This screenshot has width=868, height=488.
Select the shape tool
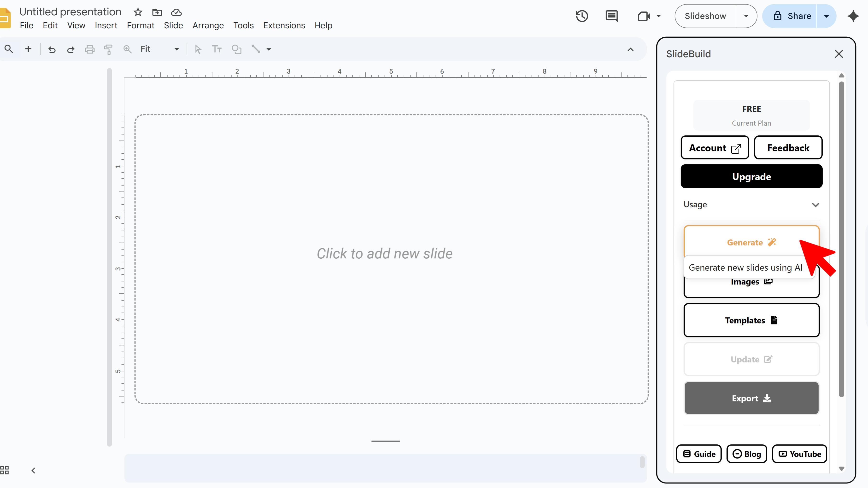[237, 50]
